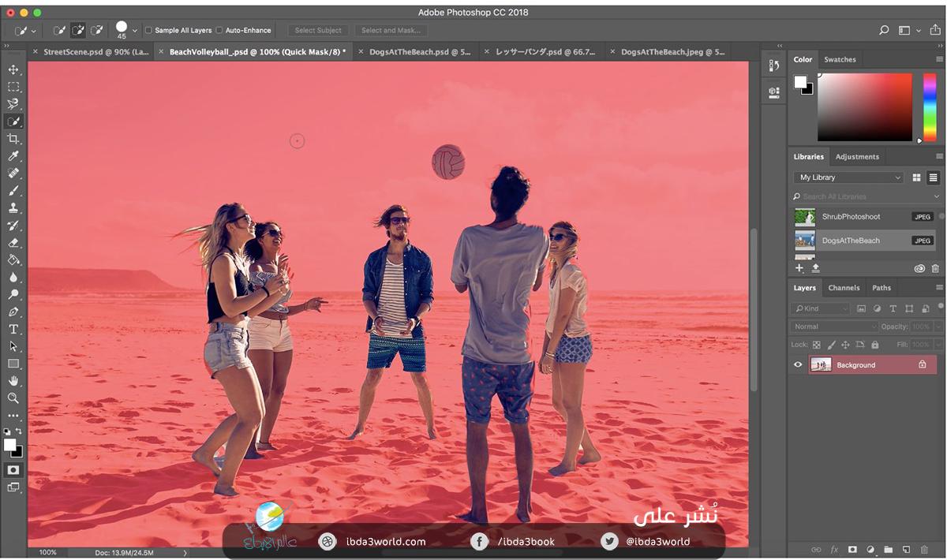
Task: Change screen mode at toolbar bottom
Action: 13,487
